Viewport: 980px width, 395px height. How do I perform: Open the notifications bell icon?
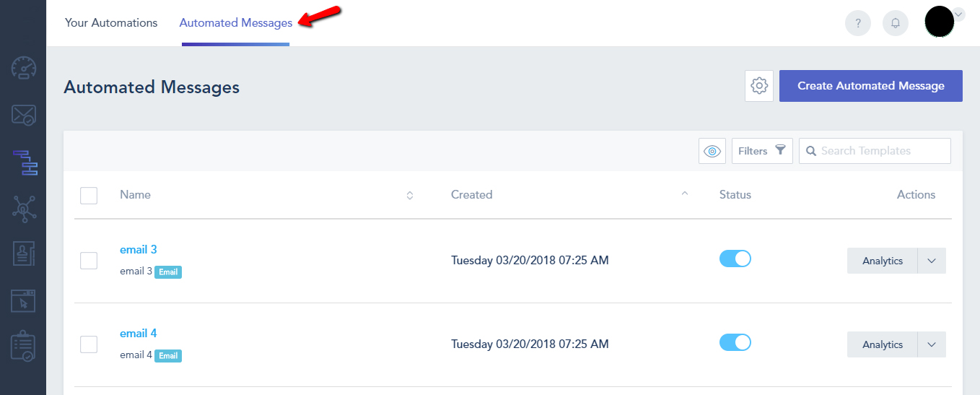click(895, 23)
